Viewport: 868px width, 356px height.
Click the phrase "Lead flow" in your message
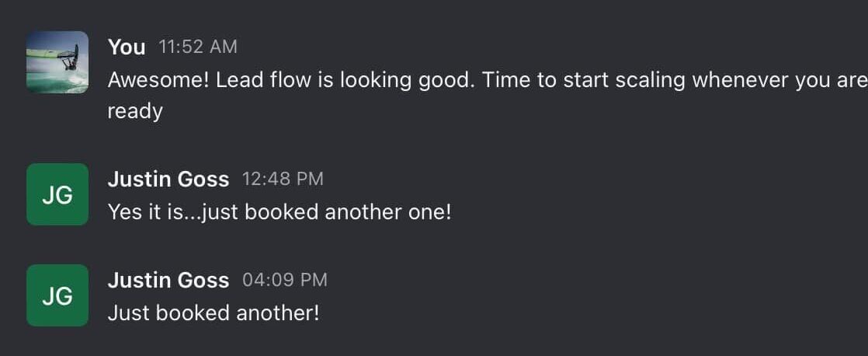point(263,80)
